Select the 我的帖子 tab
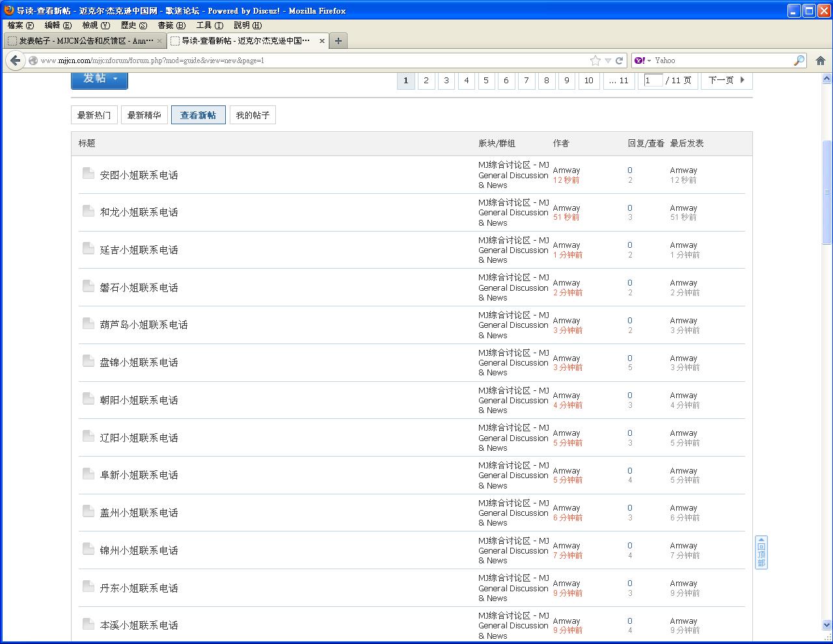Viewport: 833px width, 644px height. click(253, 115)
